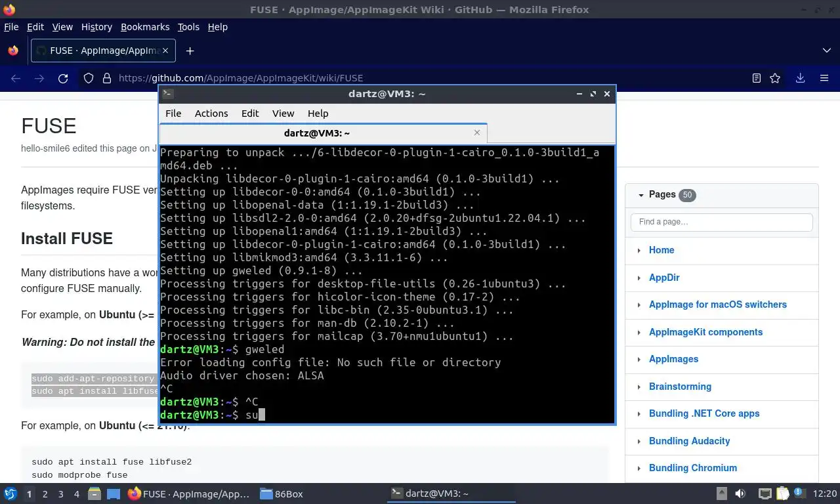
Task: Click the Find a page search field
Action: click(721, 222)
